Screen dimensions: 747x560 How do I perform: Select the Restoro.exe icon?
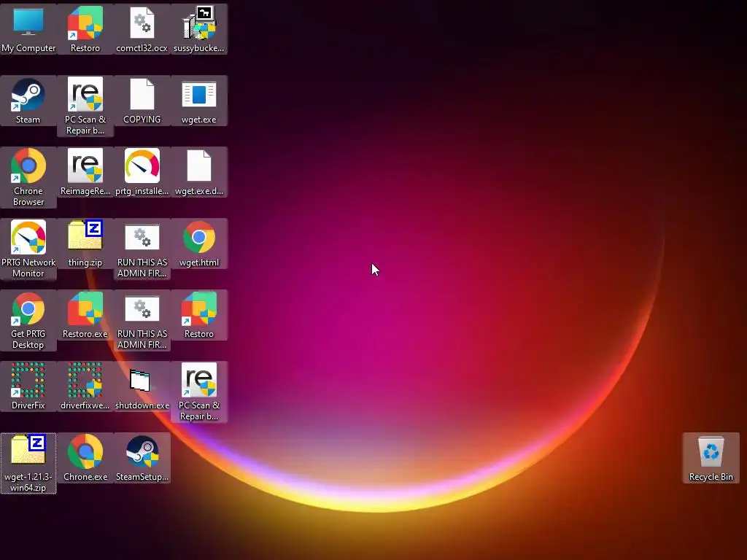(x=85, y=315)
